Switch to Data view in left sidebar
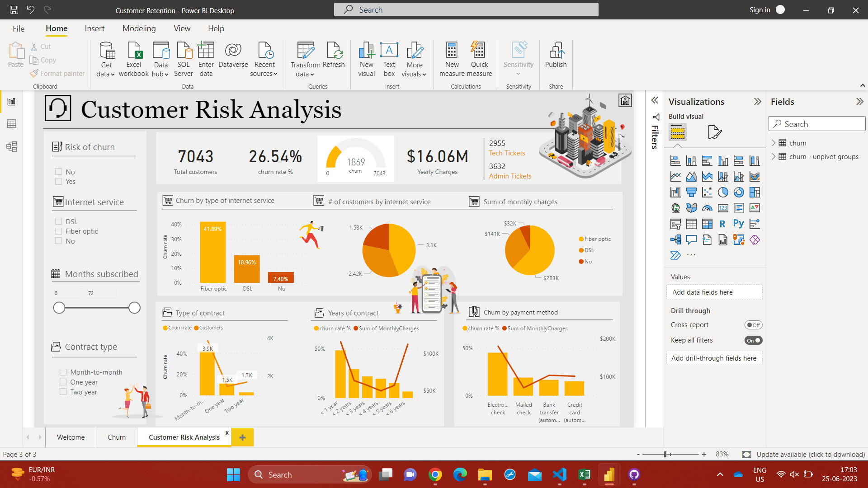Viewport: 868px width, 488px height. click(x=11, y=124)
